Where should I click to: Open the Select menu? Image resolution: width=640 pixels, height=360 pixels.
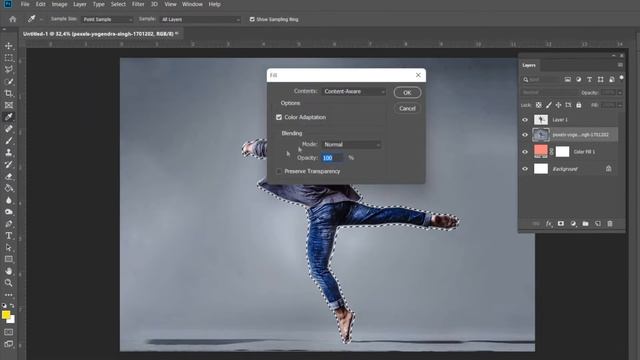pyautogui.click(x=118, y=4)
